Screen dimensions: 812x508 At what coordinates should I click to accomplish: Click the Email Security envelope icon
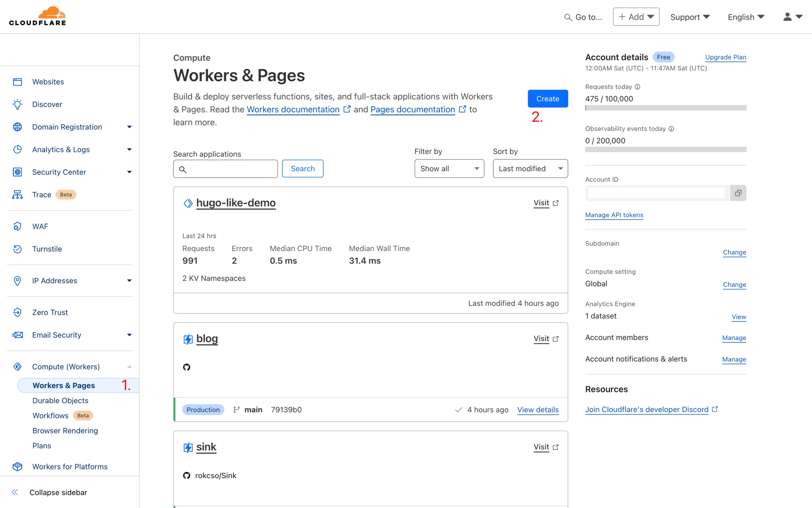pos(17,335)
